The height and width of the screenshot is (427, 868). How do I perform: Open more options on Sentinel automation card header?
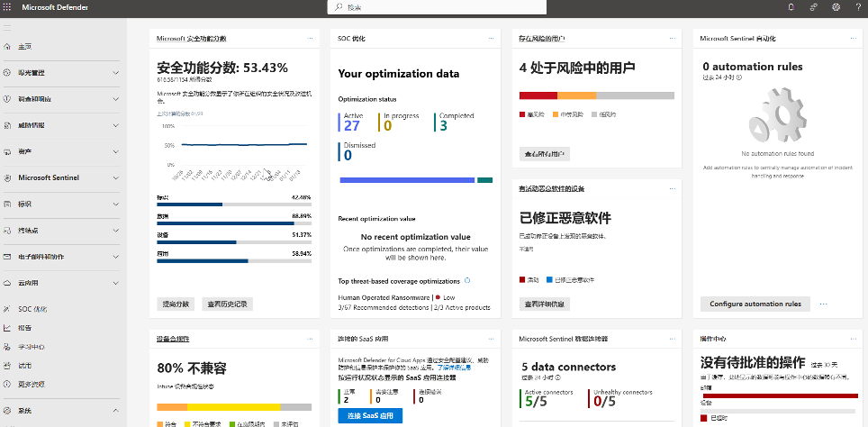(854, 38)
